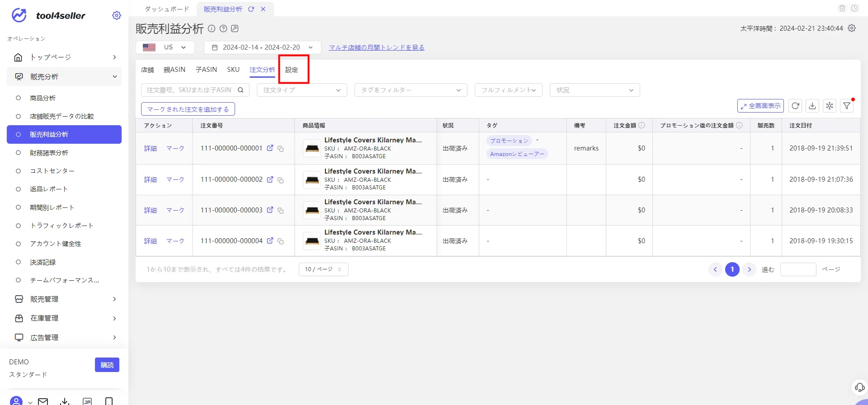Copy order number 111-000000-000001
Image resolution: width=868 pixels, height=405 pixels.
click(281, 149)
